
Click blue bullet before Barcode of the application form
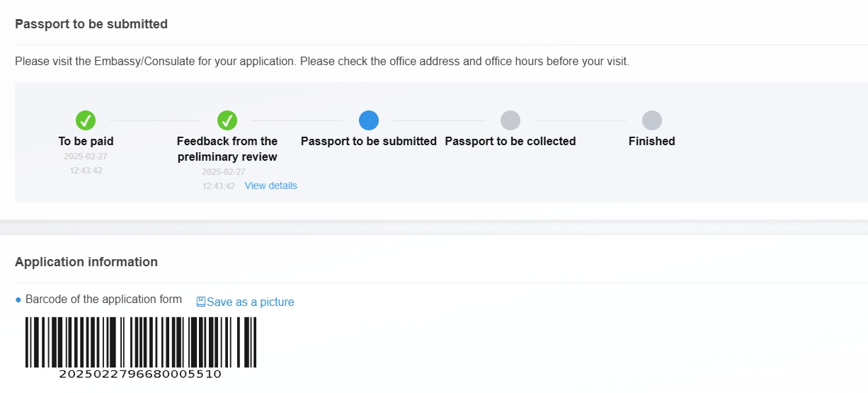click(x=18, y=300)
